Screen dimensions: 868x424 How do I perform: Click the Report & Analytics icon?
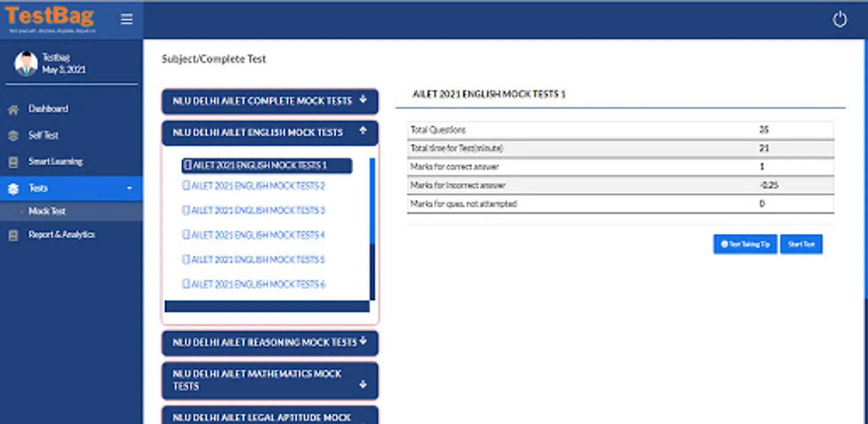(x=13, y=235)
